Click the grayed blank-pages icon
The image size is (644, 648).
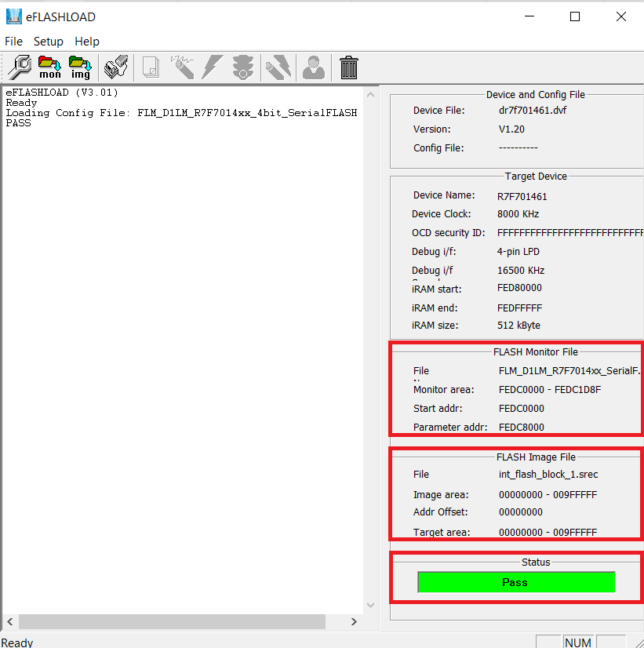[x=151, y=67]
